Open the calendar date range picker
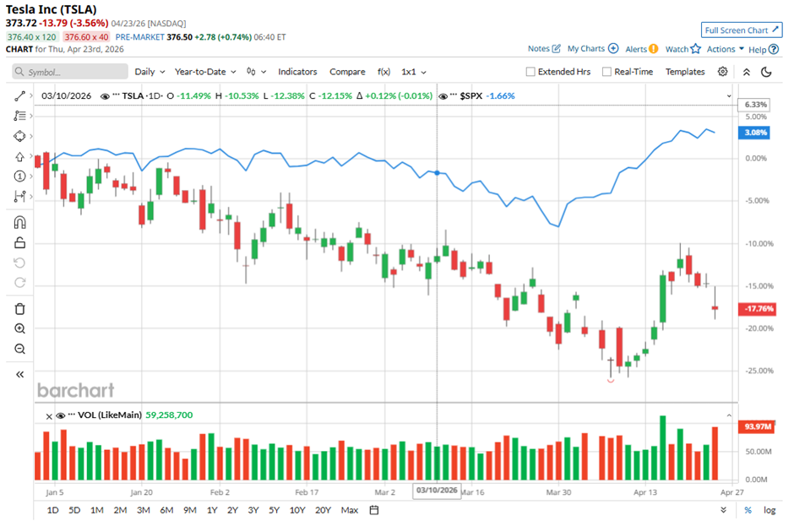Image resolution: width=794 pixels, height=532 pixels. click(x=374, y=510)
